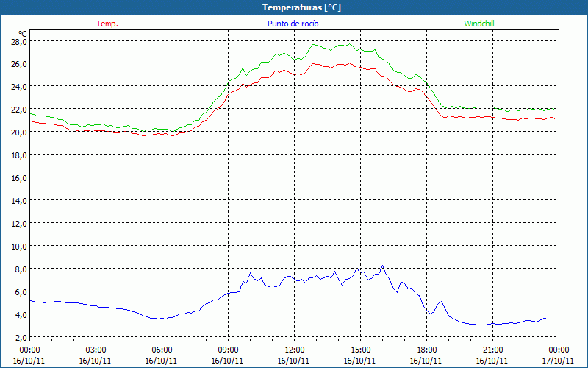Screen dimensions: 588x368
Task: Click the 22,0 y-axis value
Action: click(18, 110)
